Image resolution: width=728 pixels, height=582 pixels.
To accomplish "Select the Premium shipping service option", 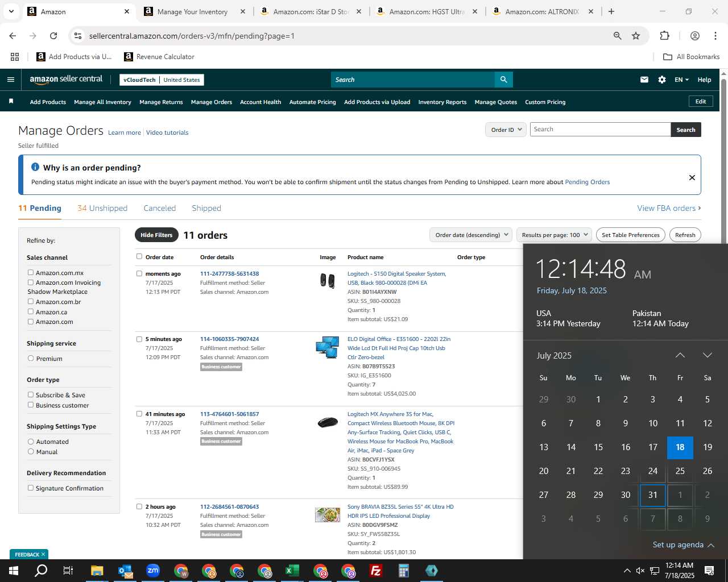I will (x=31, y=359).
